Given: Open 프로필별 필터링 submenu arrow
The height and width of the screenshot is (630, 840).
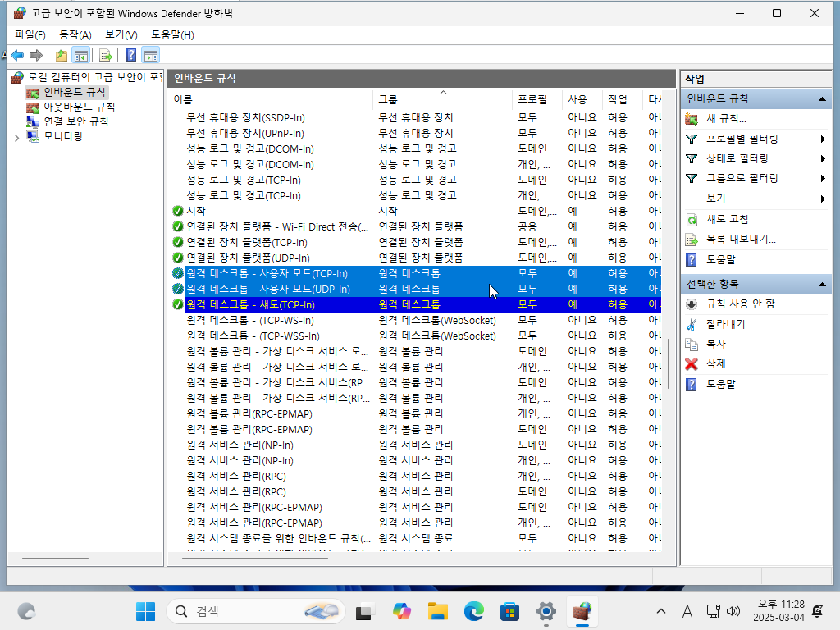Looking at the screenshot, I should click(x=823, y=139).
